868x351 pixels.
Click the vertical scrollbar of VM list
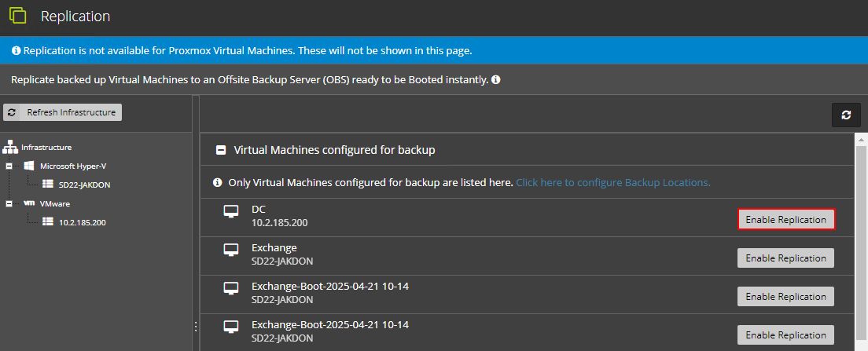tap(862, 242)
